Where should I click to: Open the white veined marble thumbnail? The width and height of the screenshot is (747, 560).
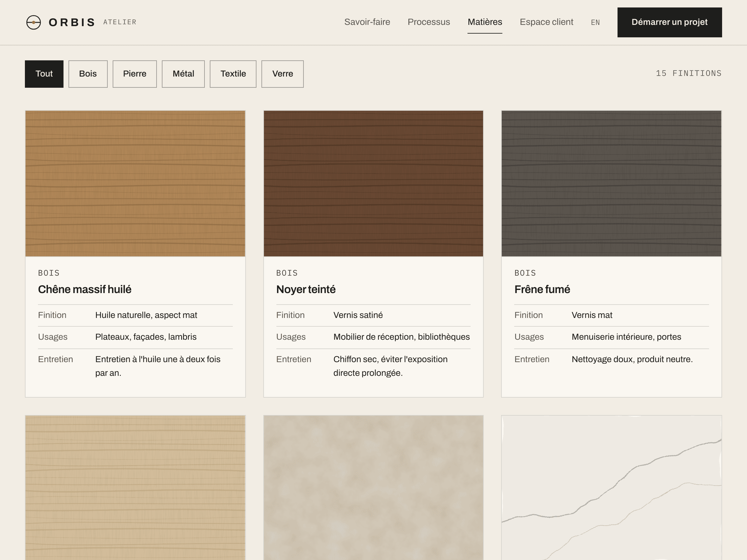611,488
